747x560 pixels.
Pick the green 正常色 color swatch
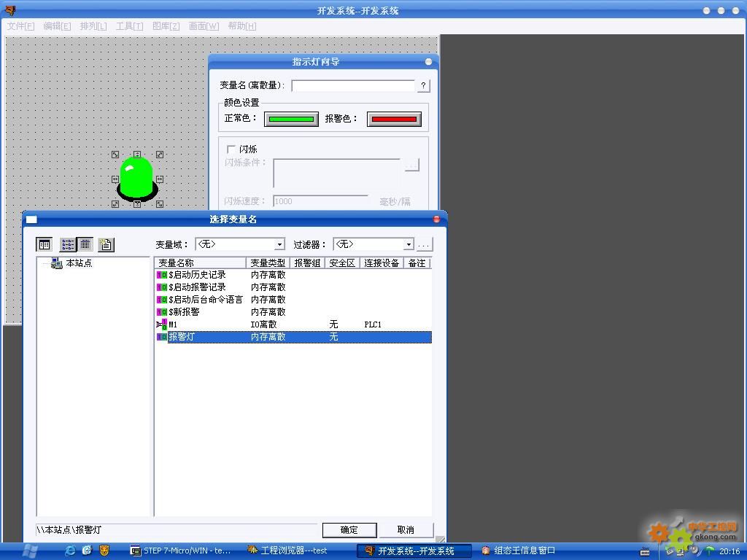tap(291, 119)
